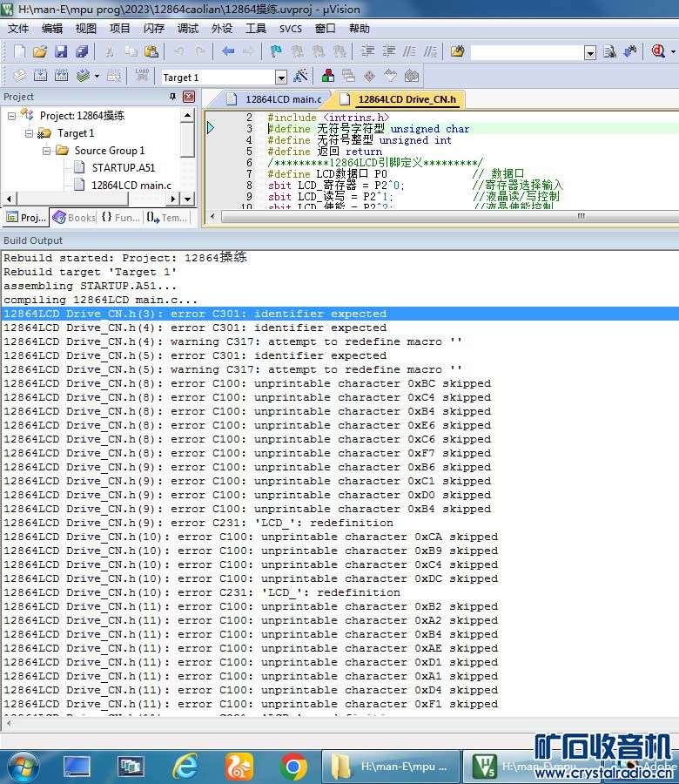This screenshot has height=784, width=679.
Task: Open Target Options with the magic wand icon
Action: 300,77
